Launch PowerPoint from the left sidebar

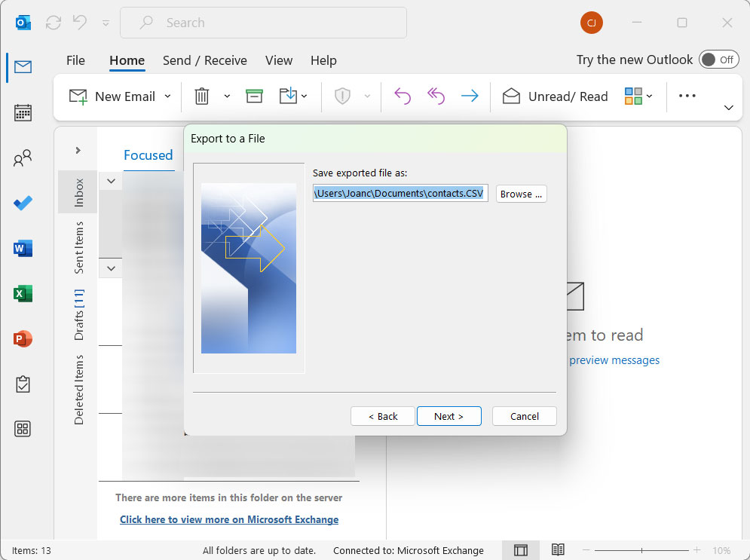click(x=23, y=339)
